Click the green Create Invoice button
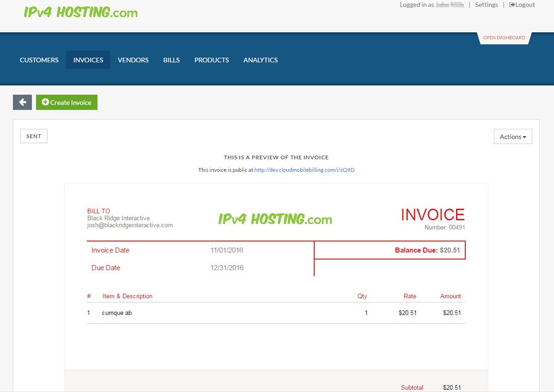Image resolution: width=554 pixels, height=392 pixels. click(66, 102)
